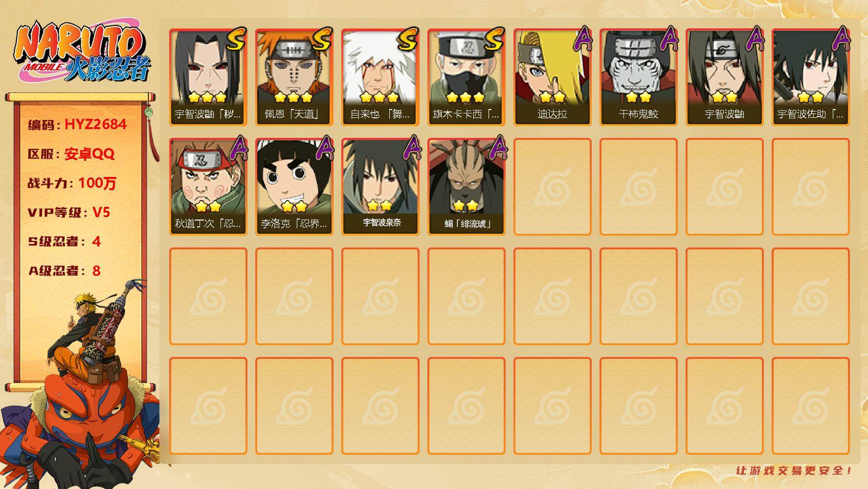Pick the 秋道丁次 ninja card

coord(208,187)
